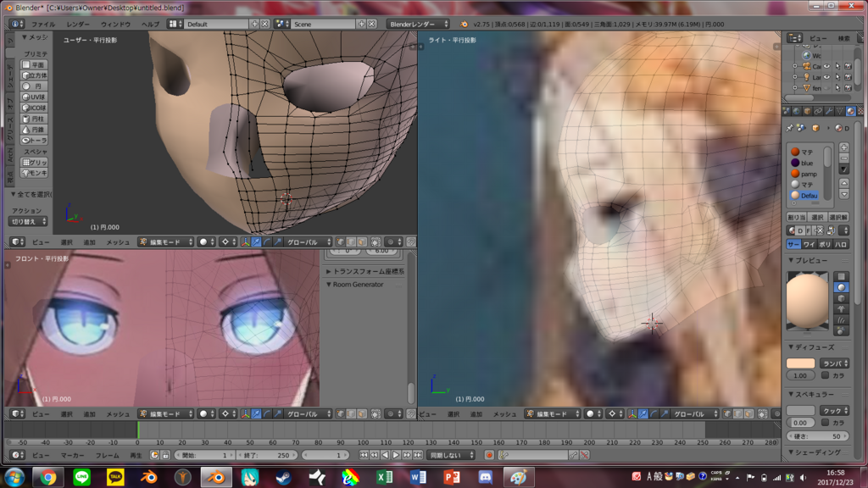
Task: Toggle the pin icon in the properties context
Action: click(x=790, y=129)
